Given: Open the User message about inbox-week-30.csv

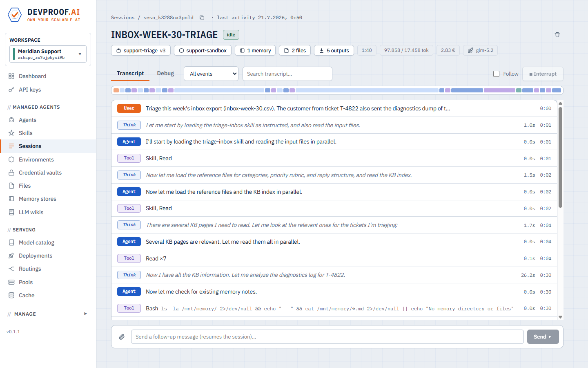Looking at the screenshot, I should pyautogui.click(x=334, y=108).
